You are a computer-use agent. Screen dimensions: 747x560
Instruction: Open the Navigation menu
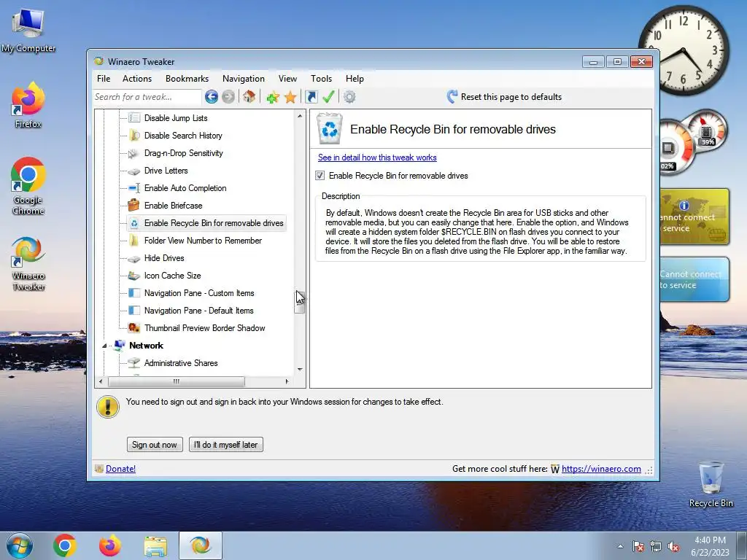244,79
